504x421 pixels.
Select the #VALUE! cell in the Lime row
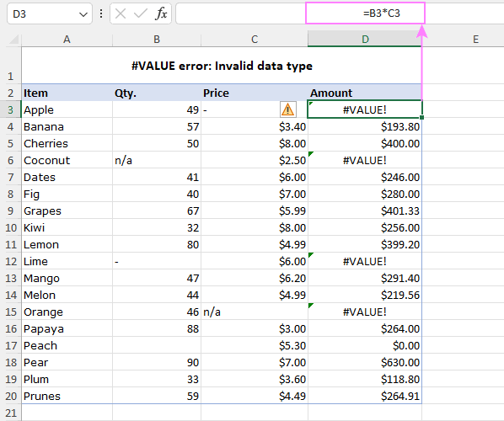coord(365,261)
